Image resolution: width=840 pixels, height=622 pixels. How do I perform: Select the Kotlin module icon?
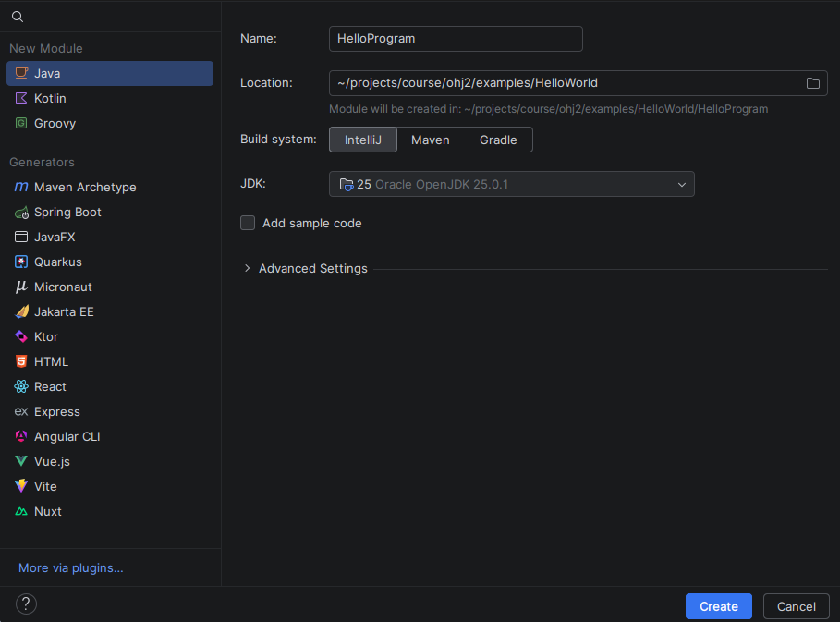pyautogui.click(x=21, y=98)
